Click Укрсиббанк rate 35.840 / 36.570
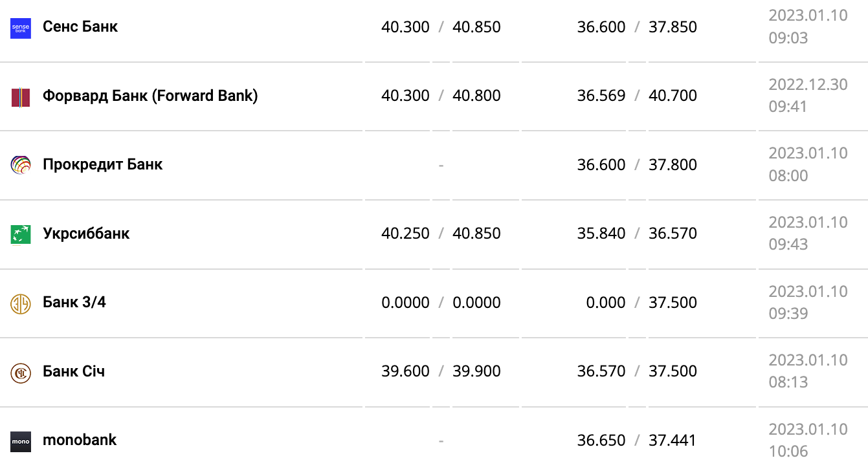This screenshot has width=868, height=469. pos(637,234)
